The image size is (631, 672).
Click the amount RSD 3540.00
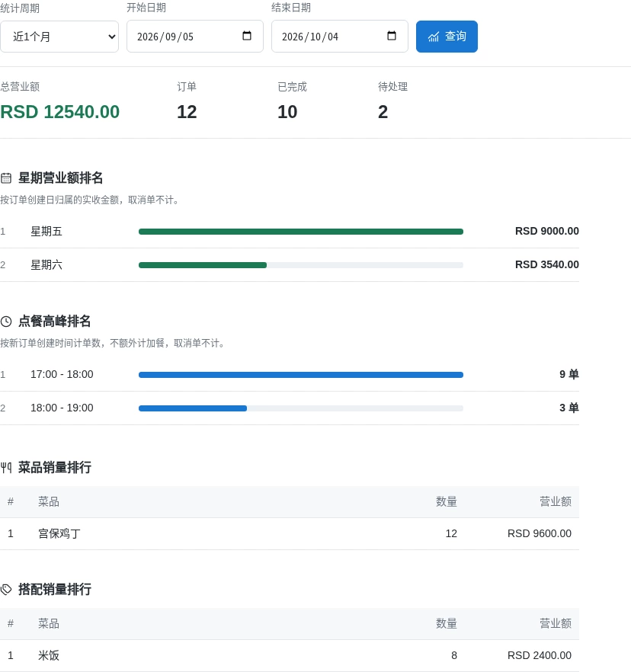(x=547, y=264)
